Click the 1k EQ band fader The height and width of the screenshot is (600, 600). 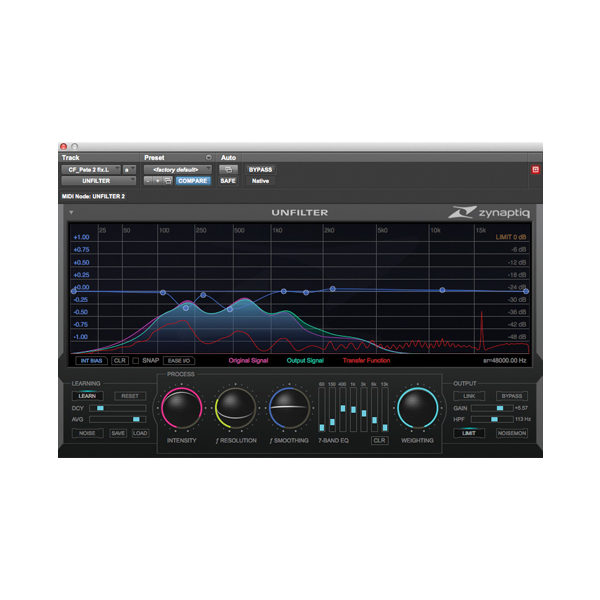click(353, 409)
